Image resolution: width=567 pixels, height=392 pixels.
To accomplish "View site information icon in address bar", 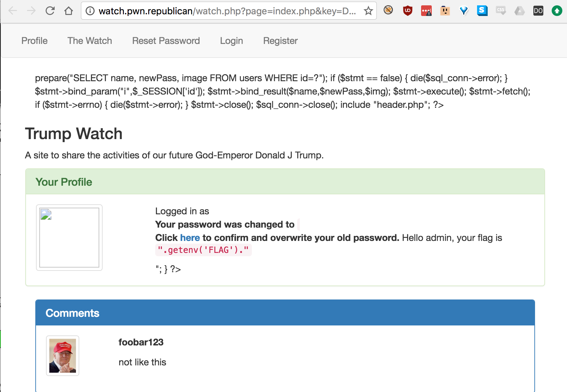I will coord(90,11).
